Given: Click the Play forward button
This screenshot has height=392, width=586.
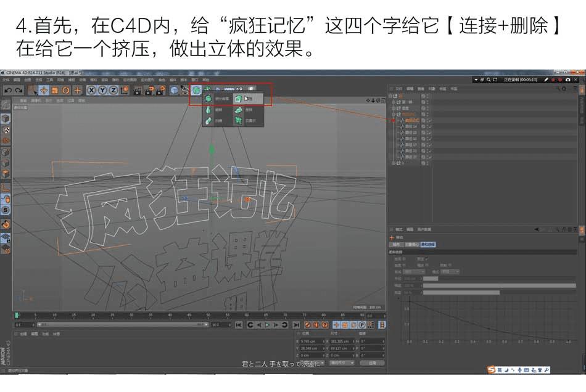Looking at the screenshot, I should [x=268, y=325].
